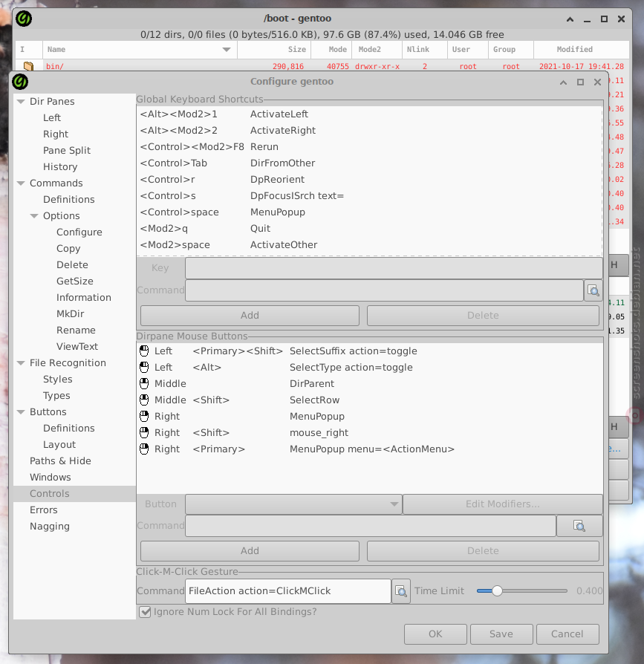Screen dimensions: 644x664
Task: Click the Delete button for keyboard shortcuts
Action: pos(483,316)
